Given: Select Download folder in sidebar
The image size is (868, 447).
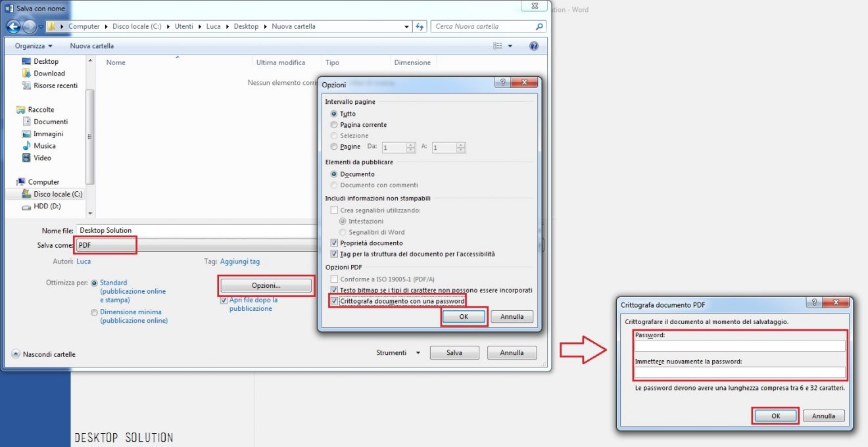Looking at the screenshot, I should (x=49, y=74).
